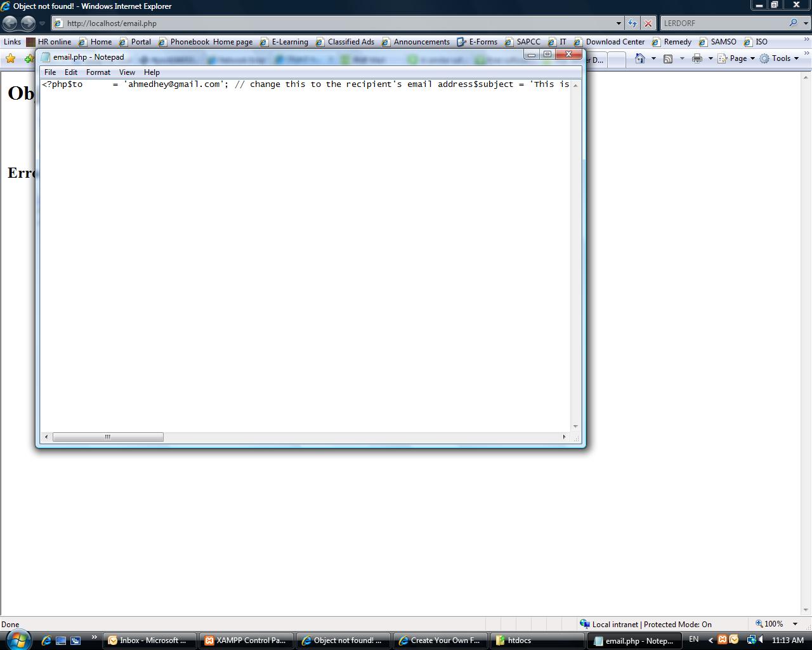
Task: Switch to email.php Notepad taskbar button
Action: point(634,640)
